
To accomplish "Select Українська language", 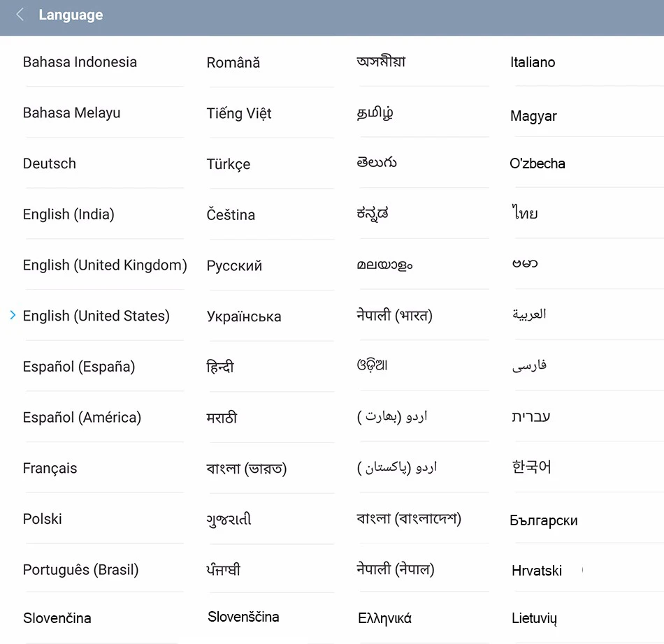I will point(244,316).
